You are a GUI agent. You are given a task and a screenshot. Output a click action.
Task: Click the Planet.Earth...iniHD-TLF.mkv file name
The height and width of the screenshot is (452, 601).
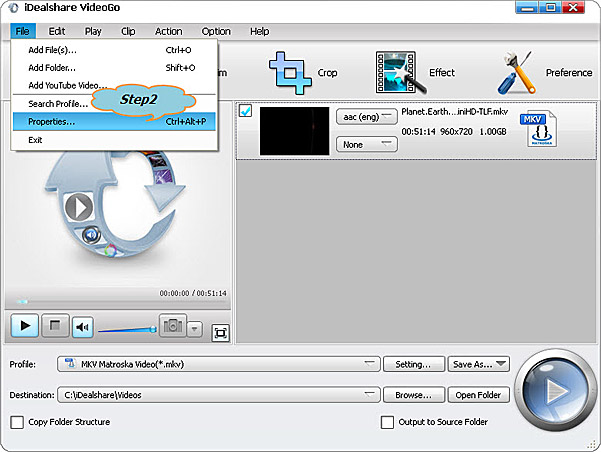(455, 112)
